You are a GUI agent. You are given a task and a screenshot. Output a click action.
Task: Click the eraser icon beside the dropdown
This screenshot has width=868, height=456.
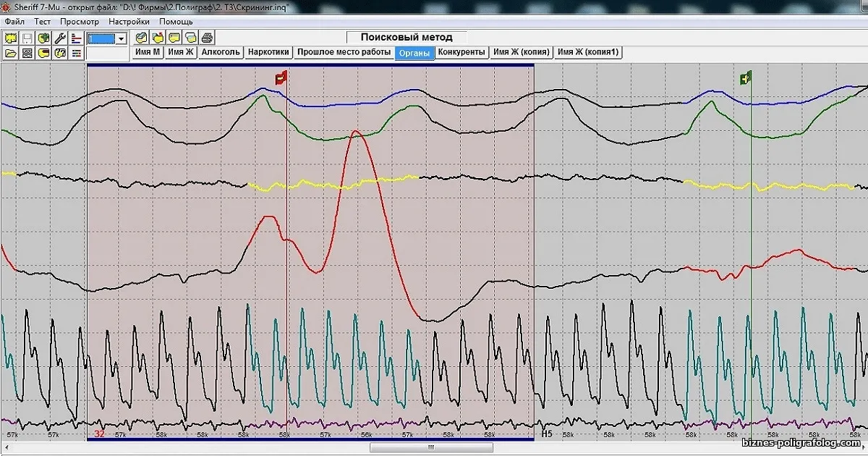[x=142, y=38]
